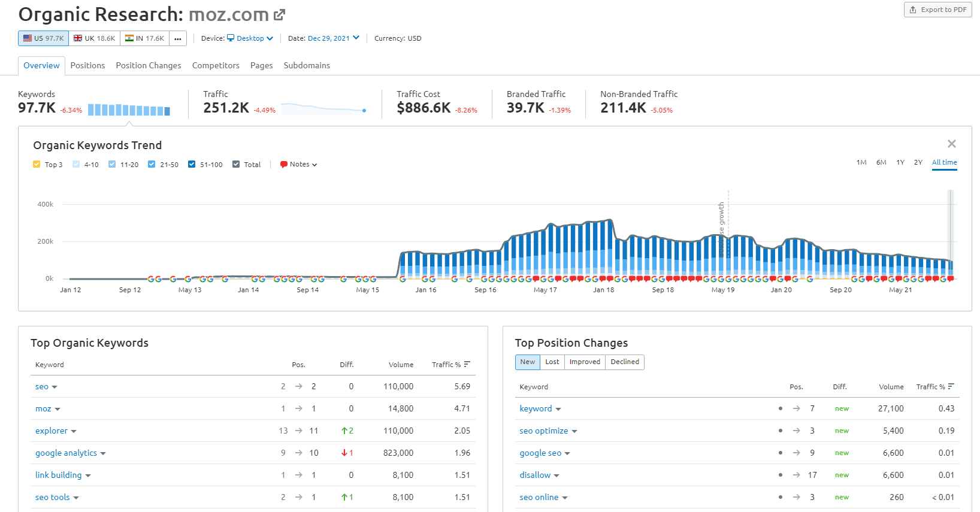Expand dropdown arrow next to google analytics
This screenshot has width=980, height=512.
click(x=103, y=454)
